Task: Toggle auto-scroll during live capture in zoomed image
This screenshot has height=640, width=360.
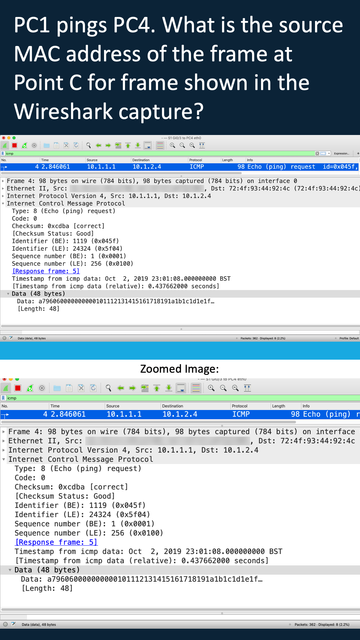Action: tap(181, 388)
